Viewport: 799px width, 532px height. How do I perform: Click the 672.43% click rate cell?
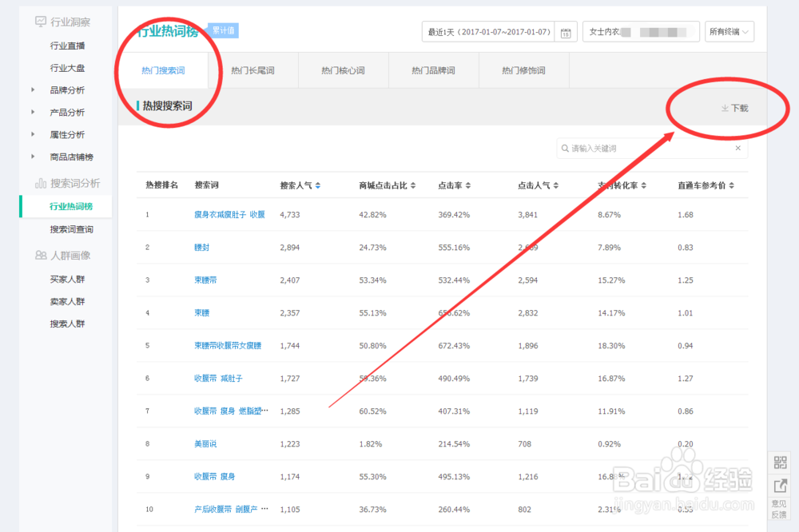click(454, 346)
